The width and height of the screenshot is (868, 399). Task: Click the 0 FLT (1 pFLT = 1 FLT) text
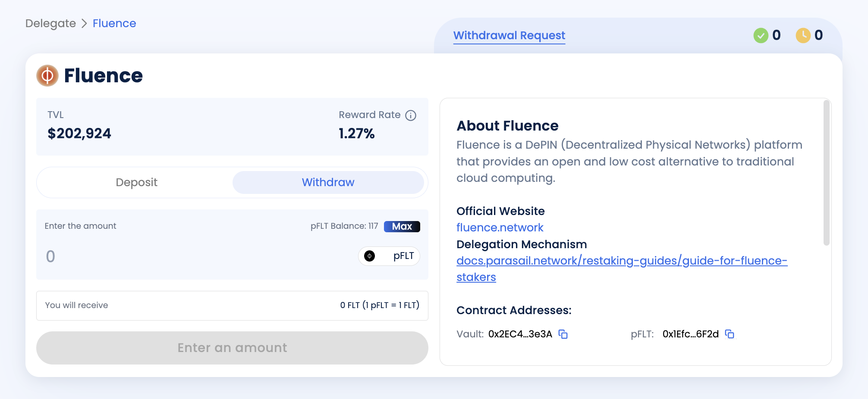coord(380,305)
